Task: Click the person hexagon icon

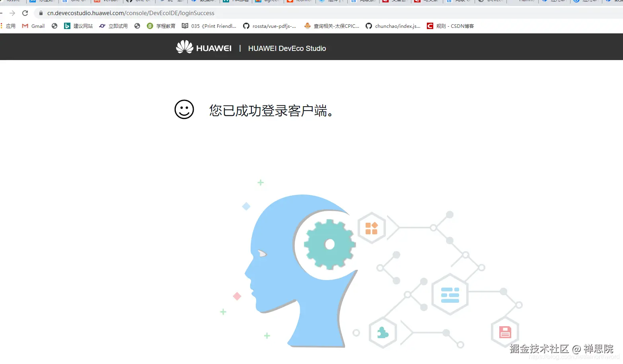Action: 382,333
